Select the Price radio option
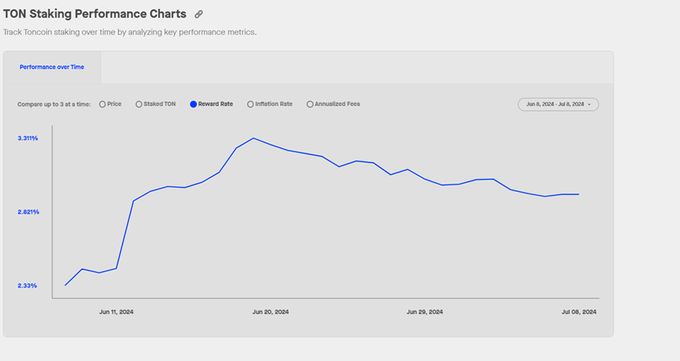The width and height of the screenshot is (680, 361). tap(102, 104)
